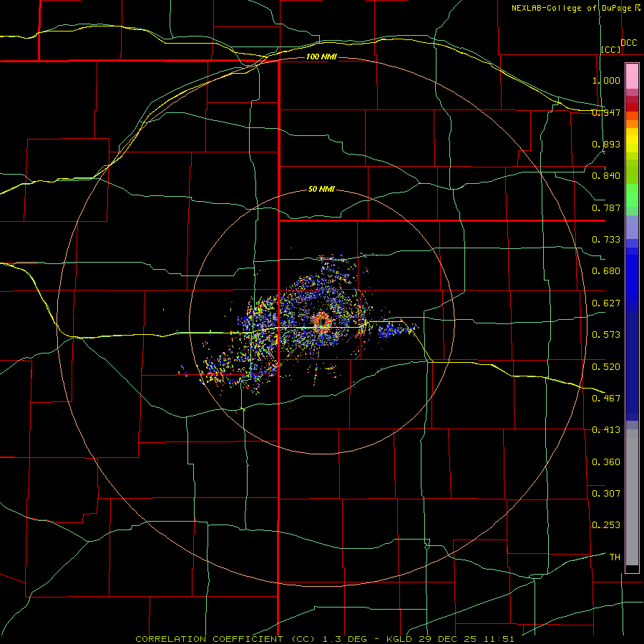Click the radar site center ring of echoes
This screenshot has height=644, width=644.
[322, 321]
